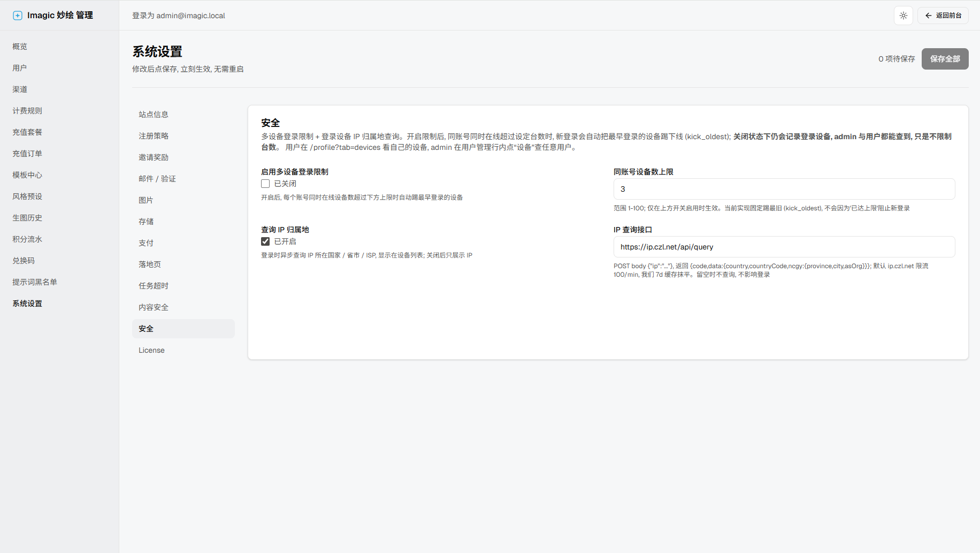Open 概览 in the sidebar
The height and width of the screenshot is (553, 980).
tap(20, 47)
